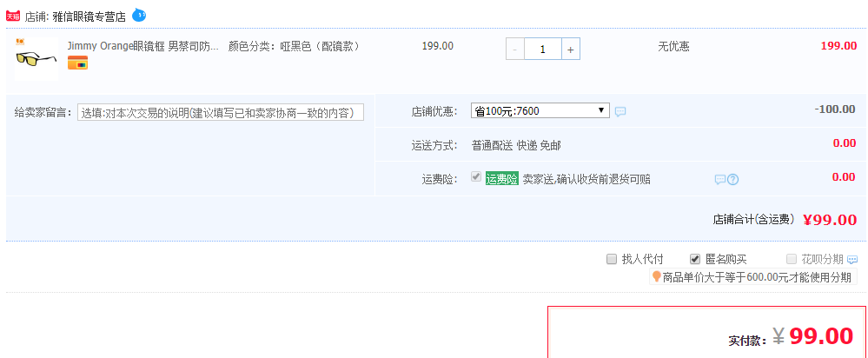The width and height of the screenshot is (868, 358).
Task: Click the orange credit card icon below the product title
Action: coord(77,63)
